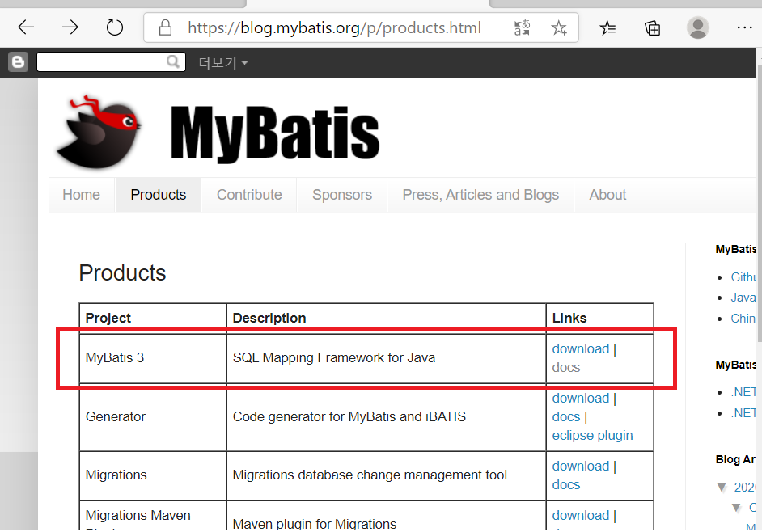Click the browser forward arrow
762x532 pixels.
(x=70, y=27)
